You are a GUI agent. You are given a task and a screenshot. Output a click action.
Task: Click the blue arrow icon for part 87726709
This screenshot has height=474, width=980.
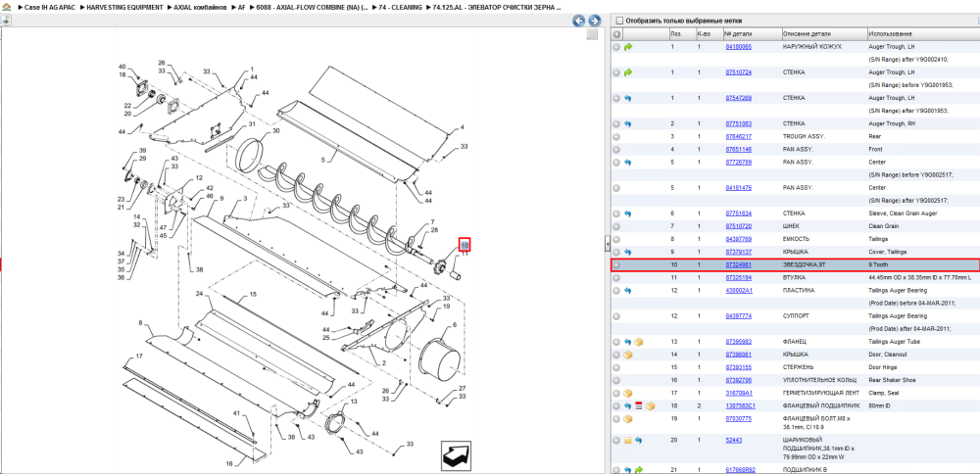pyautogui.click(x=628, y=163)
